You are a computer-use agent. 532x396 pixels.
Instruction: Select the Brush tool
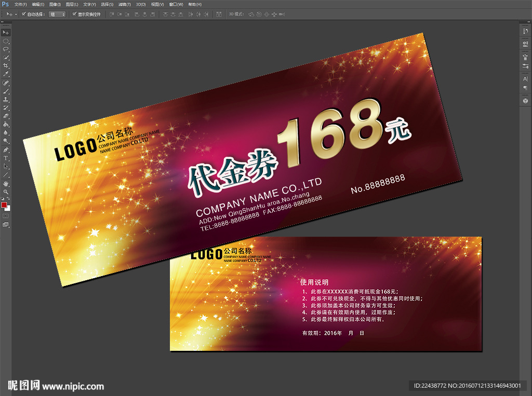pyautogui.click(x=6, y=91)
